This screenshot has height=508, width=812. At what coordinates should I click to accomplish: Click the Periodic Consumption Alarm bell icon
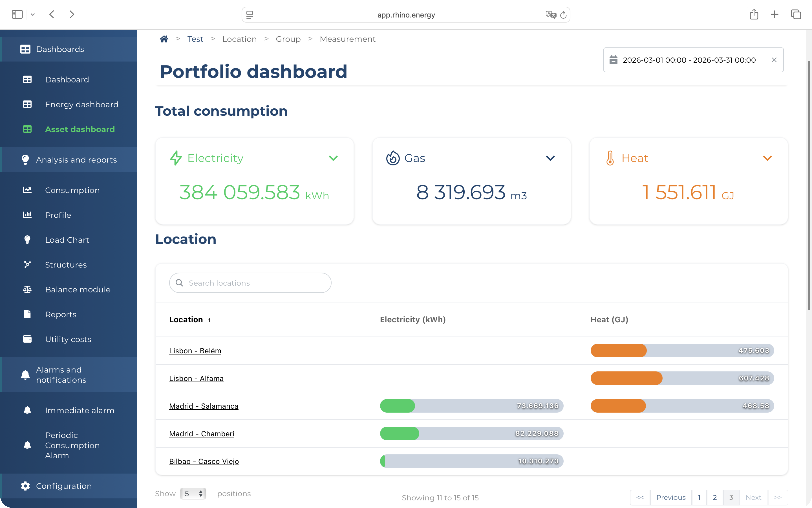click(27, 445)
